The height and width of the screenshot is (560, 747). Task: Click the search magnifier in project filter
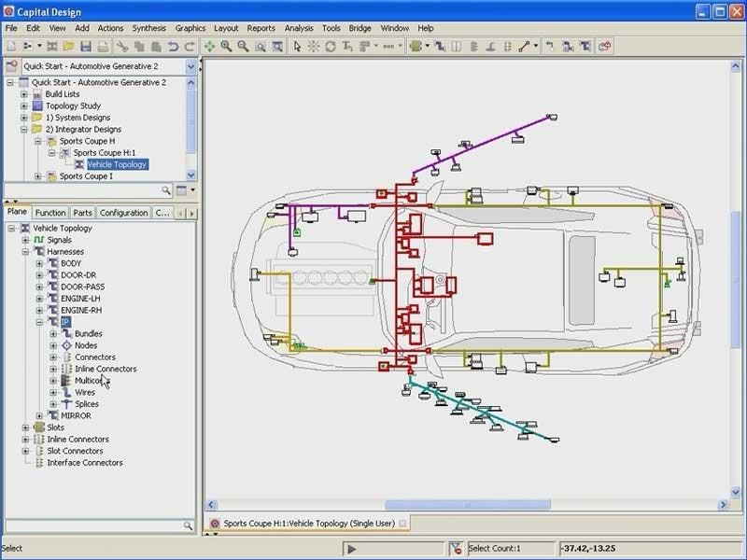point(166,190)
